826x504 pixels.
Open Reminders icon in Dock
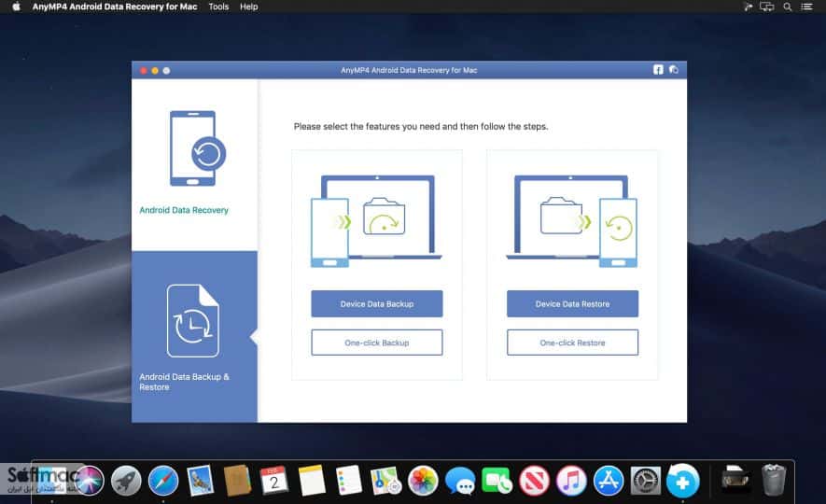pyautogui.click(x=349, y=481)
